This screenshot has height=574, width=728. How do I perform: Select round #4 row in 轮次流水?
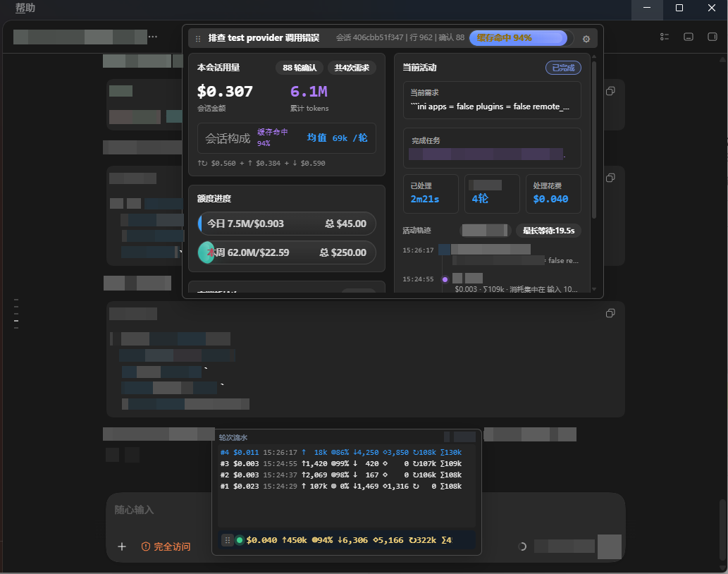[x=341, y=452]
